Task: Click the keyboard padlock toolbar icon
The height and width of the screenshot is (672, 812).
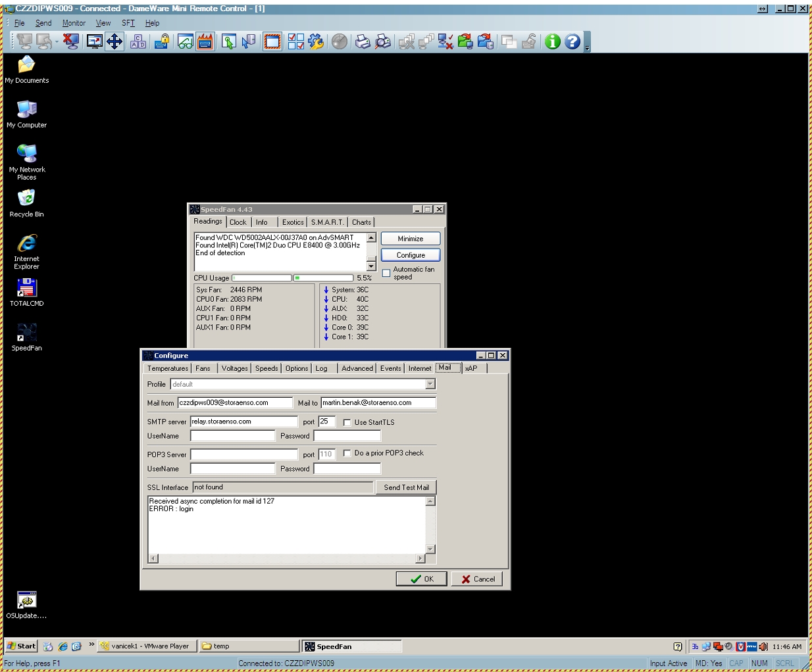Action: tap(162, 41)
